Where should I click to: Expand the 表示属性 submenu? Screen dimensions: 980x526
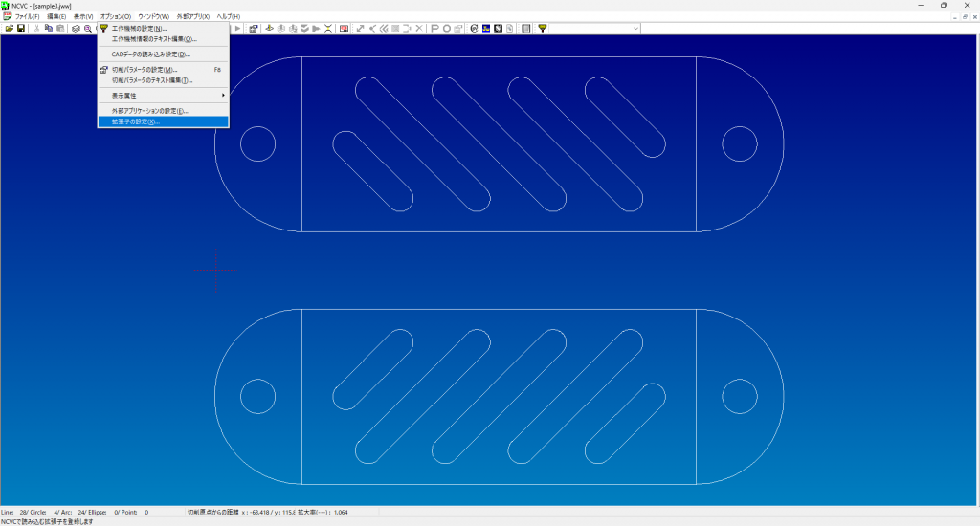pos(163,96)
